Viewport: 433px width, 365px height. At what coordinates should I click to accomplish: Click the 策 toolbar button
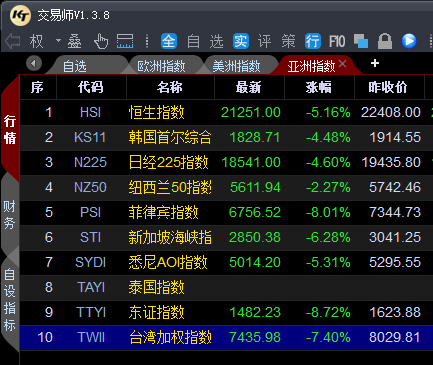[288, 41]
